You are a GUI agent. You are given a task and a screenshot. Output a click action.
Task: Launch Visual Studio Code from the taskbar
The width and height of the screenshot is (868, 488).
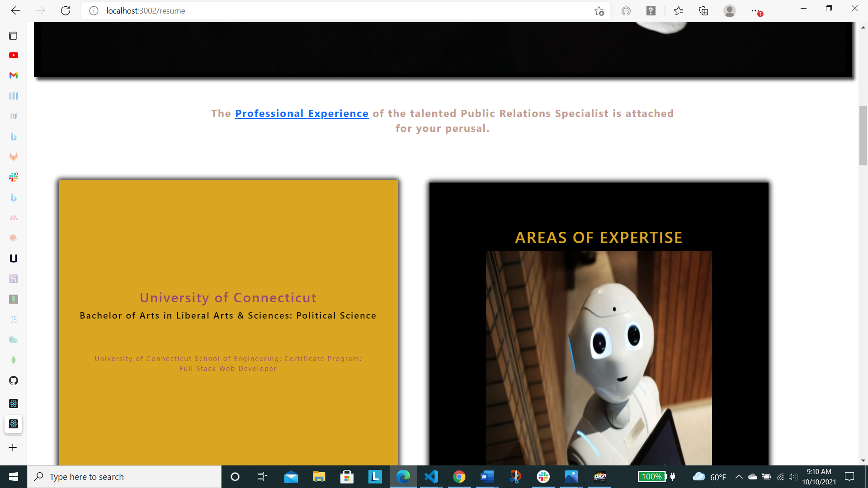[432, 477]
